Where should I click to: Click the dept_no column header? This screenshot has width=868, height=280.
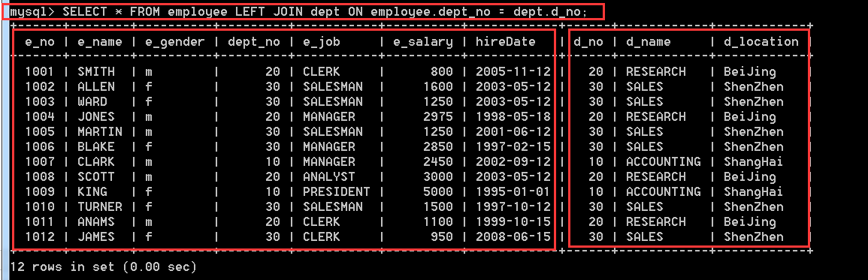(254, 42)
